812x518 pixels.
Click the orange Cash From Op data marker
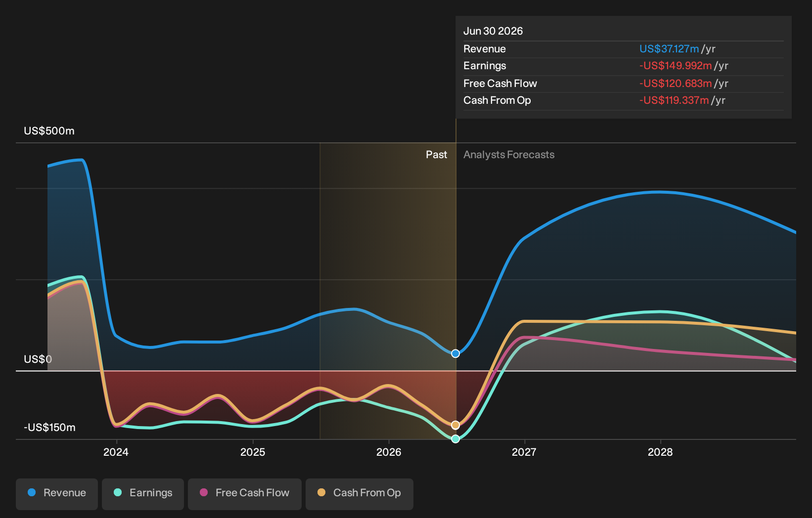click(x=455, y=425)
